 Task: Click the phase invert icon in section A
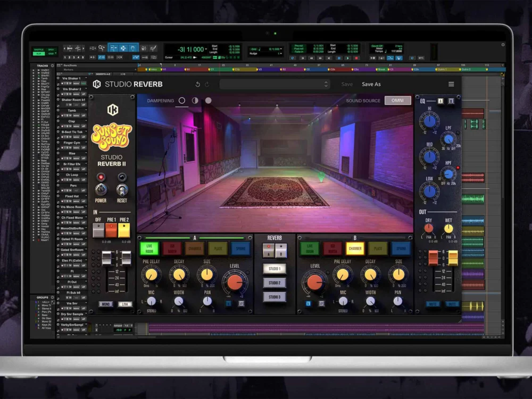240,304
